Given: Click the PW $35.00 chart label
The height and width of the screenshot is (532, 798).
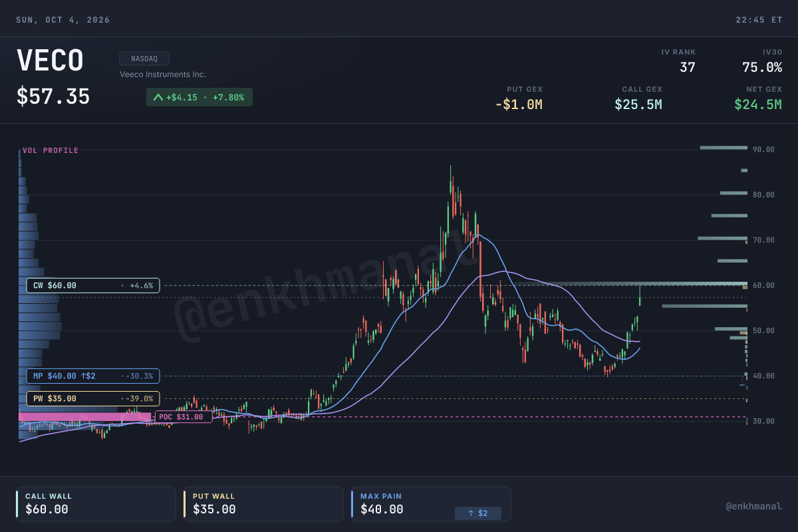Looking at the screenshot, I should tap(93, 398).
